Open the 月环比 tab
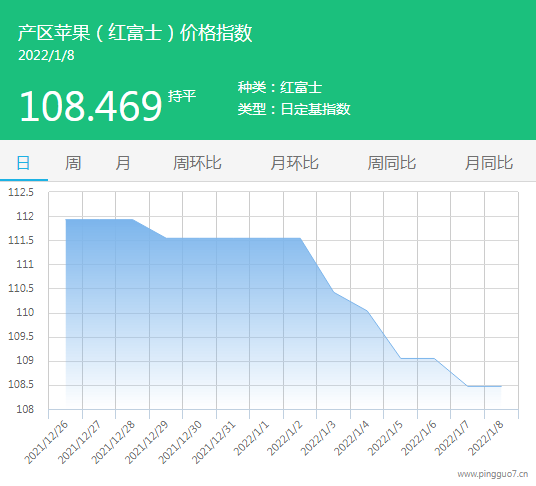The width and height of the screenshot is (536, 486). coord(294,163)
